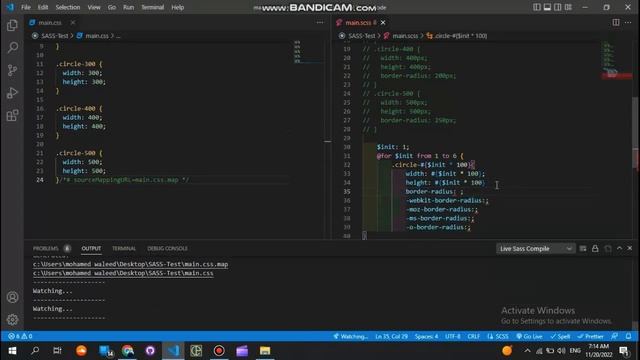The image size is (640, 360).
Task: Toggle panel layout icon in title bar
Action: pyautogui.click(x=547, y=7)
